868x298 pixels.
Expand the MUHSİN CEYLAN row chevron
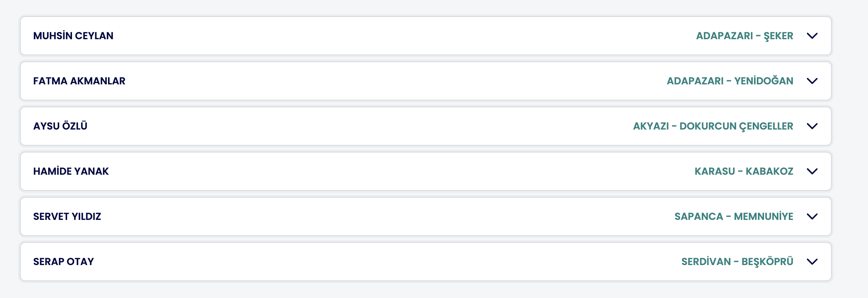[812, 36]
